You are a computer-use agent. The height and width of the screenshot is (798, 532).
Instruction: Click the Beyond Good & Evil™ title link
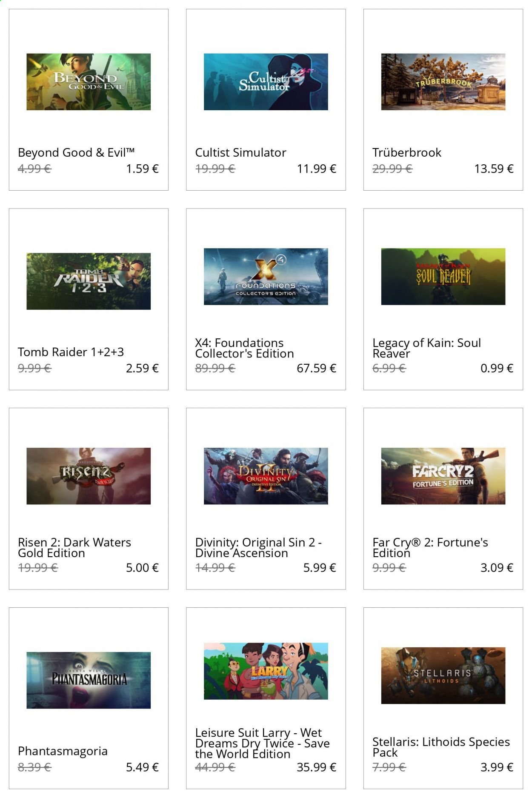pyautogui.click(x=76, y=152)
